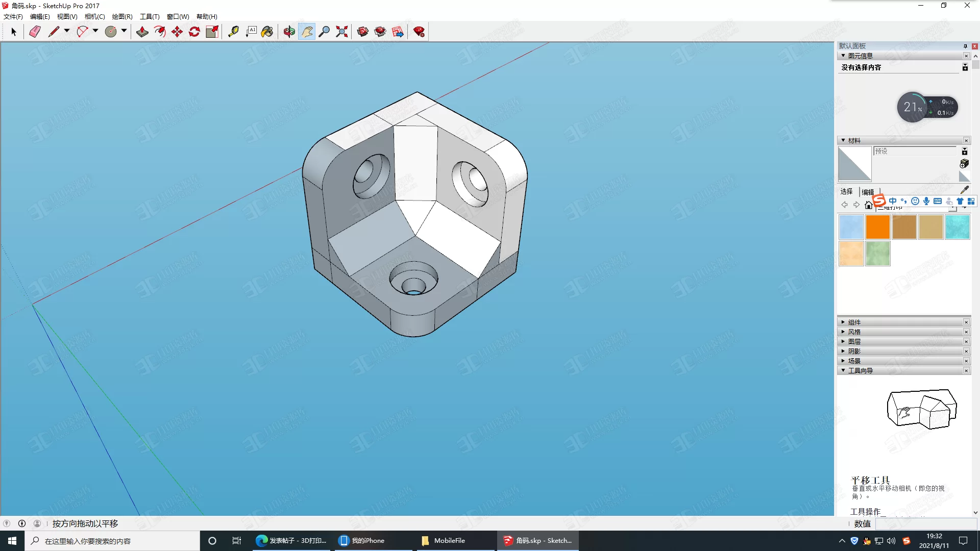Expand the 图层 panel
Screen dimensions: 980x551
coord(843,341)
